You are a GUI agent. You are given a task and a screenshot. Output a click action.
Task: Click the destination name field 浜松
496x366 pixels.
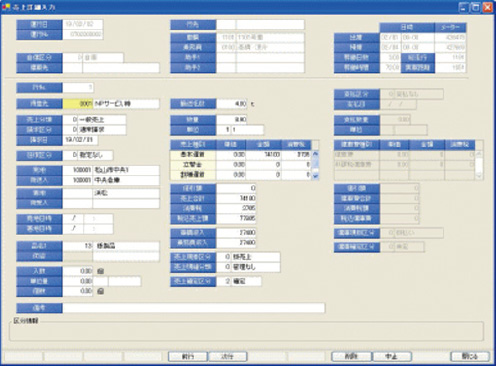click(126, 193)
